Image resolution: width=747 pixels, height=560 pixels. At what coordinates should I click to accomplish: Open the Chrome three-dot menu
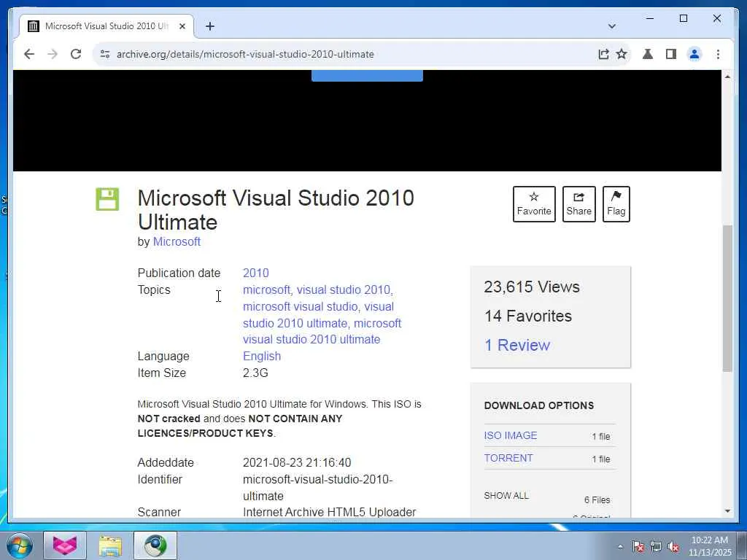(718, 54)
